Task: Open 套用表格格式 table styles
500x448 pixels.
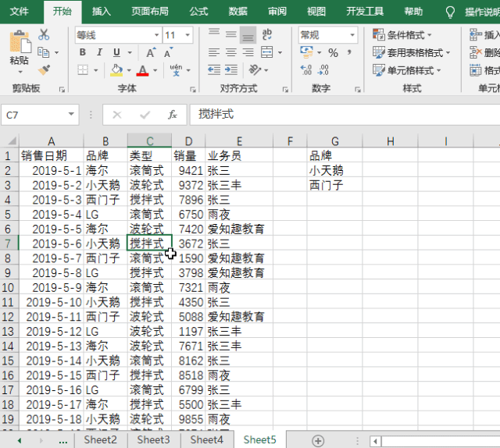Action: point(412,52)
